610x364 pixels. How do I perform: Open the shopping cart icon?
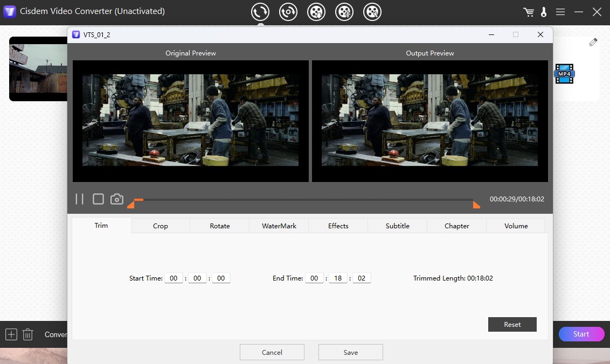(x=529, y=12)
